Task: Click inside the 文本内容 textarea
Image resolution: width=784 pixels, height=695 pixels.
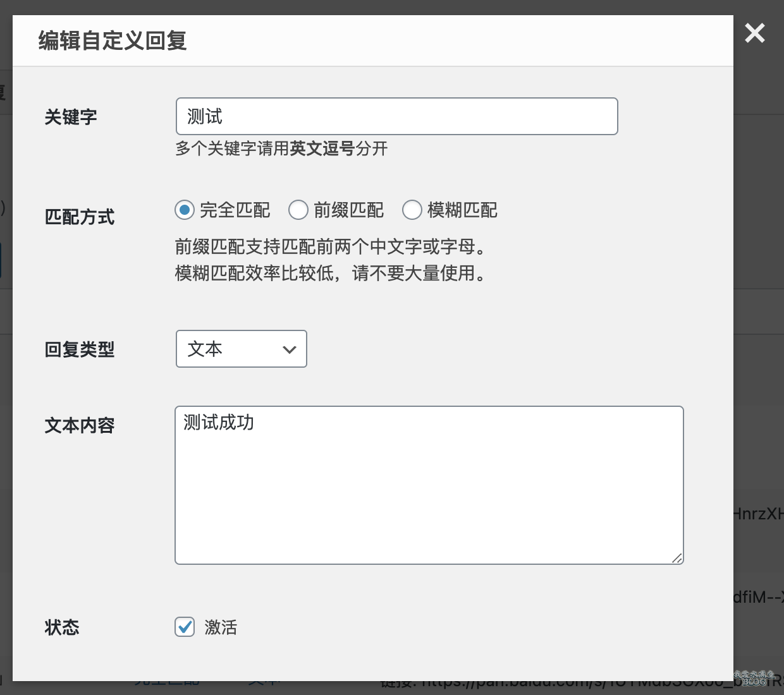Action: pyautogui.click(x=429, y=485)
